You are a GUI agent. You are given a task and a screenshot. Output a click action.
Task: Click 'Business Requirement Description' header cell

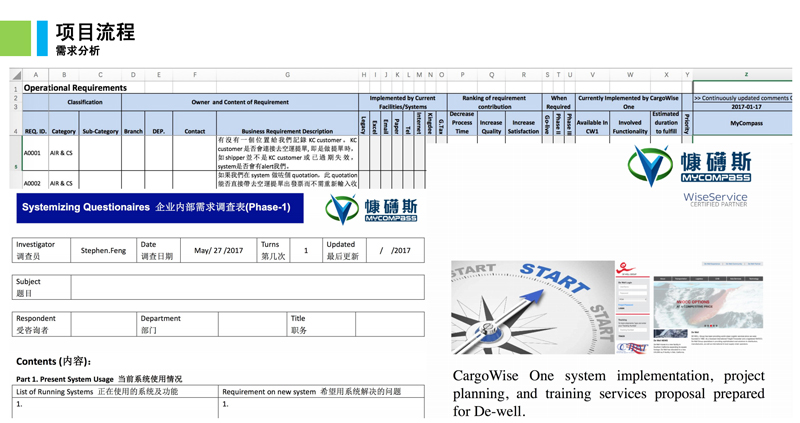click(x=287, y=123)
